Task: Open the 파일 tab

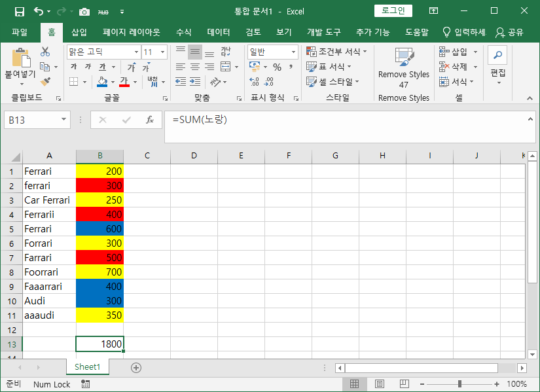Action: (19, 32)
